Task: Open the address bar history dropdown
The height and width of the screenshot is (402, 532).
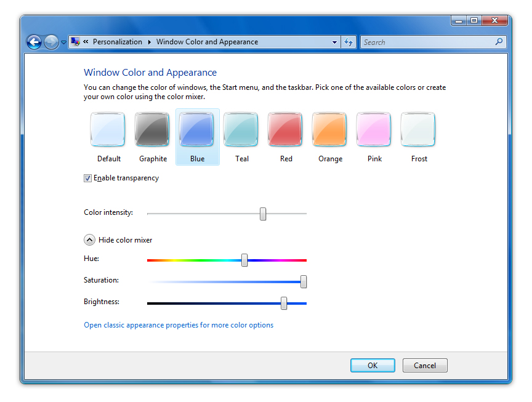Action: (335, 42)
